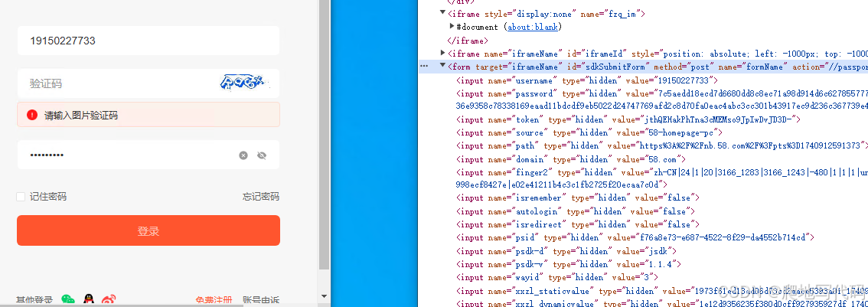
Task: Select the psid hidden input row
Action: [635, 237]
